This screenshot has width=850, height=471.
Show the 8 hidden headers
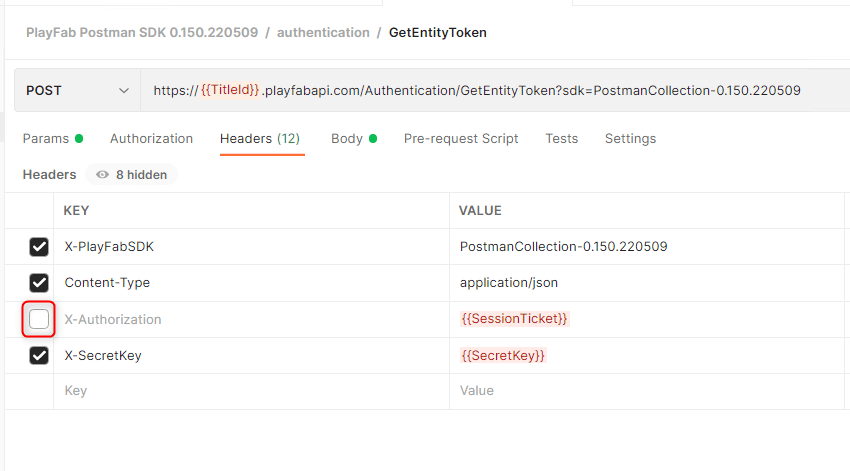point(131,175)
